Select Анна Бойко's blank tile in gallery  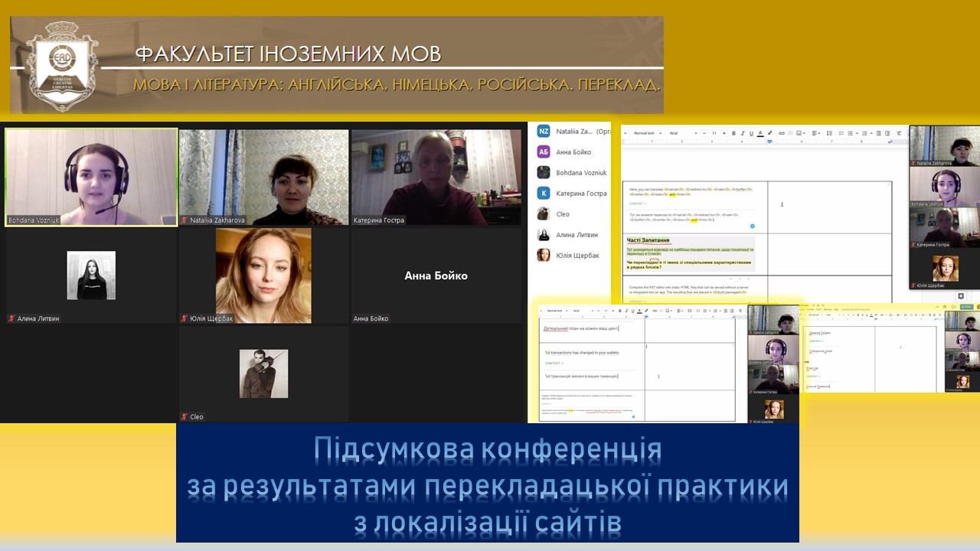coord(436,275)
